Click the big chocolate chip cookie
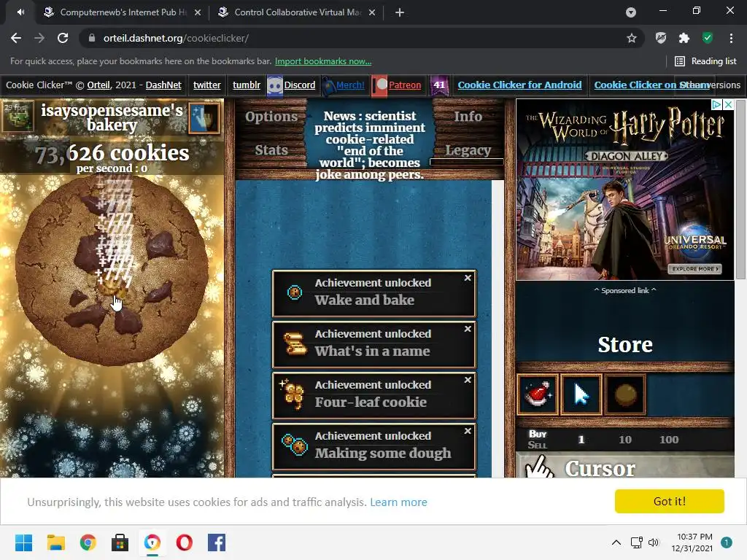 (112, 270)
